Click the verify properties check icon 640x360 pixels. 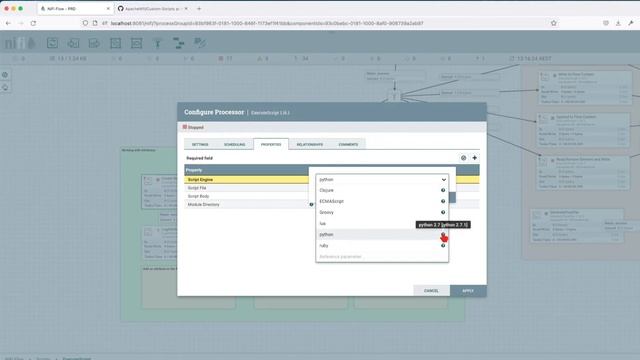(463, 158)
